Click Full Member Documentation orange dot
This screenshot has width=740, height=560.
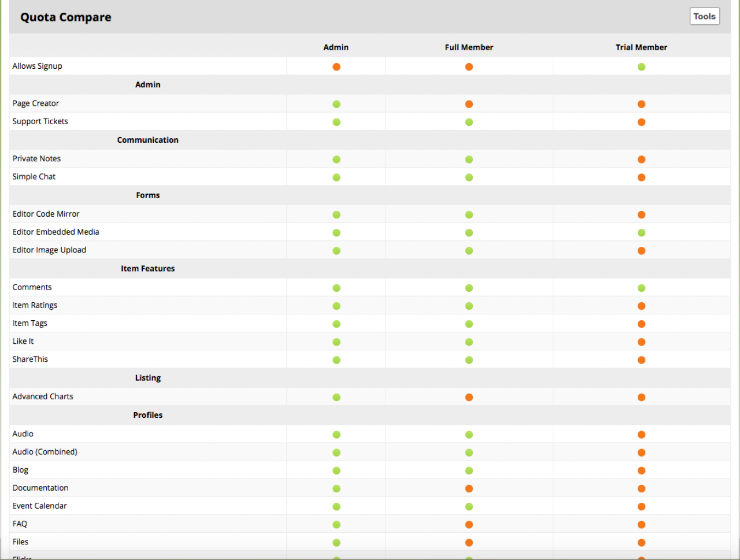pos(469,488)
